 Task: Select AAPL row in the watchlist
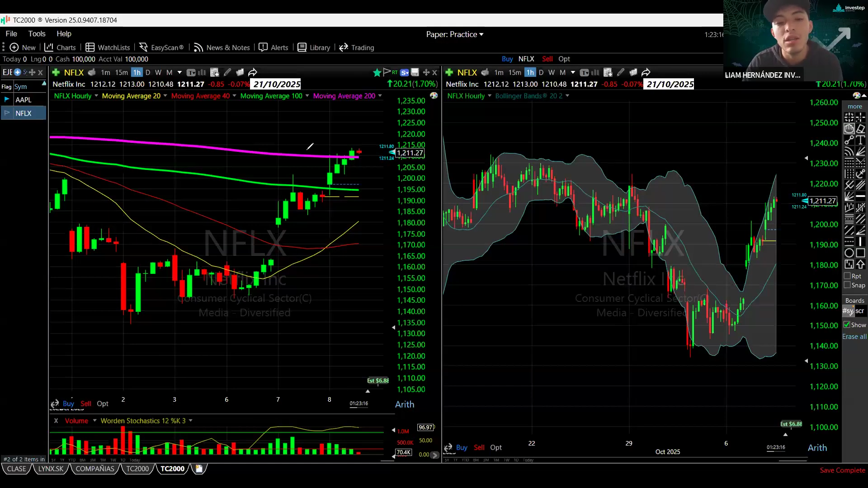click(x=24, y=100)
